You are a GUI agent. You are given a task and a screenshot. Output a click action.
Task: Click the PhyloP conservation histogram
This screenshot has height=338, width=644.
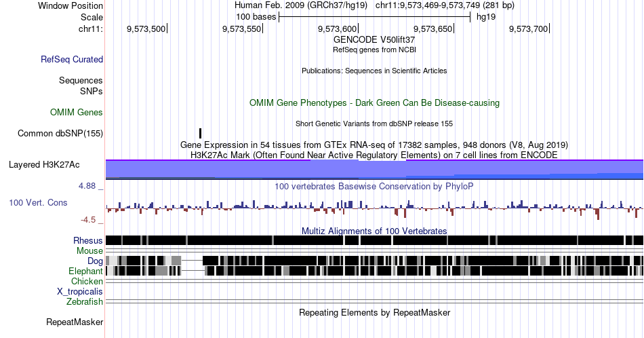(374, 209)
